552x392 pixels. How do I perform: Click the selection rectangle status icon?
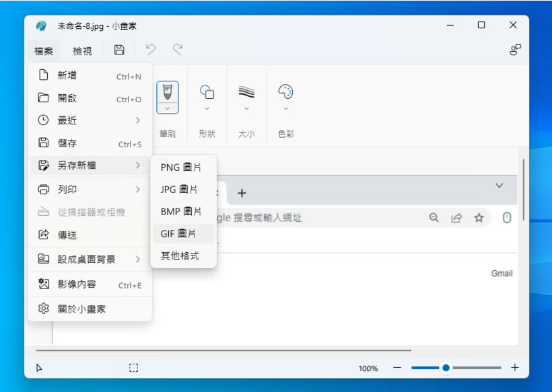click(x=134, y=368)
